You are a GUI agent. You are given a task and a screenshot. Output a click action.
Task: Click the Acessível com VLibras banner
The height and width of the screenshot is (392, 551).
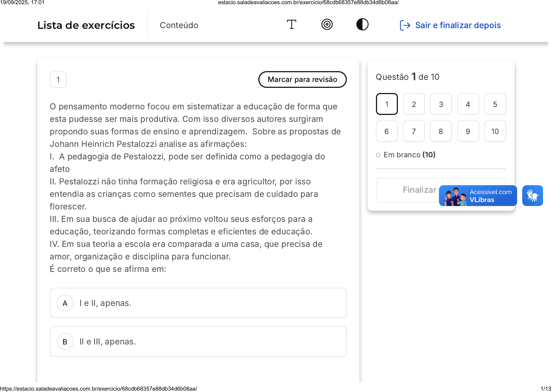pyautogui.click(x=478, y=196)
